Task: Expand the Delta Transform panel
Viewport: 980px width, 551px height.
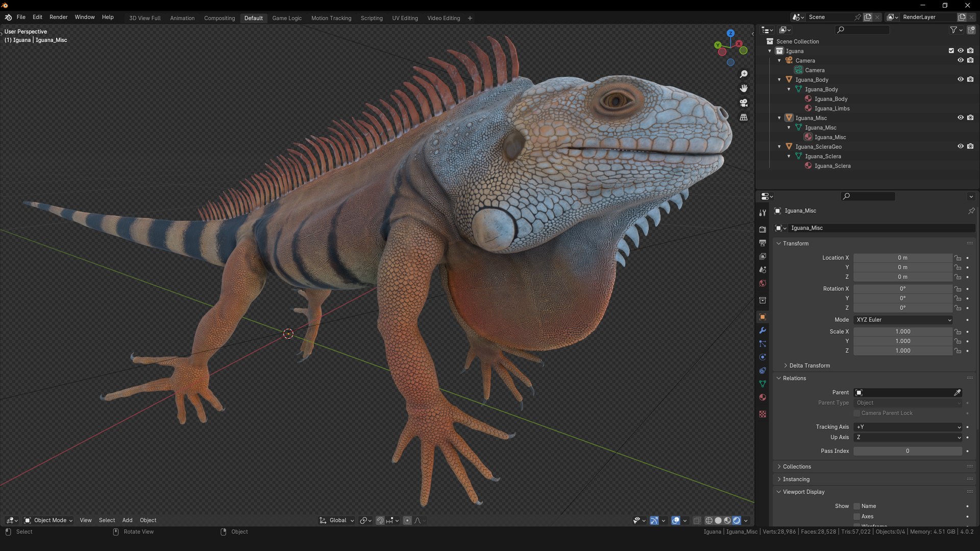Action: [x=809, y=366]
